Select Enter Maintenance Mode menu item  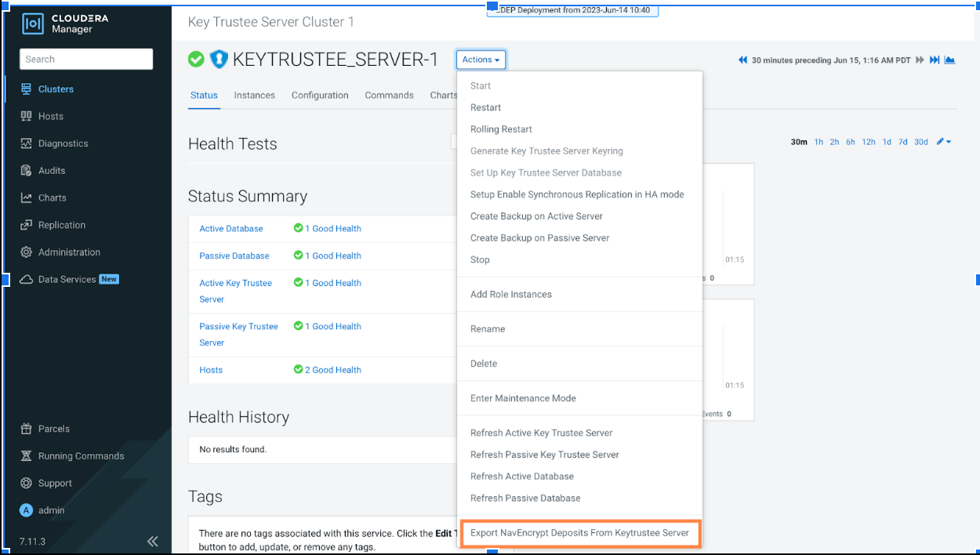[523, 398]
